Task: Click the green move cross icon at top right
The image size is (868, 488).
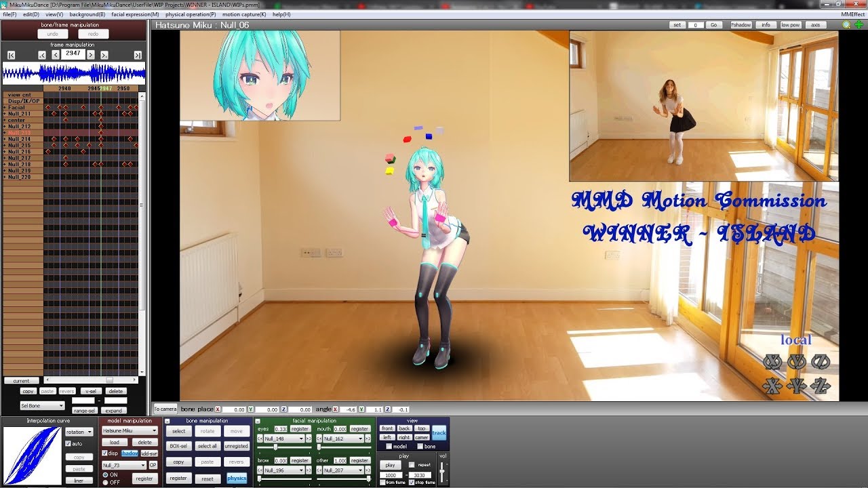Action: (859, 25)
